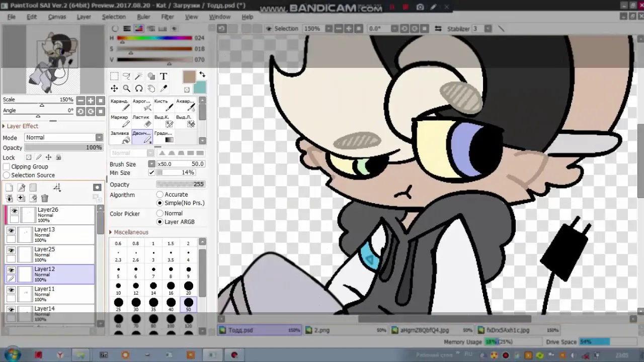Choose the Заливка bucket fill tool
This screenshot has height=362, width=644.
coord(120,137)
